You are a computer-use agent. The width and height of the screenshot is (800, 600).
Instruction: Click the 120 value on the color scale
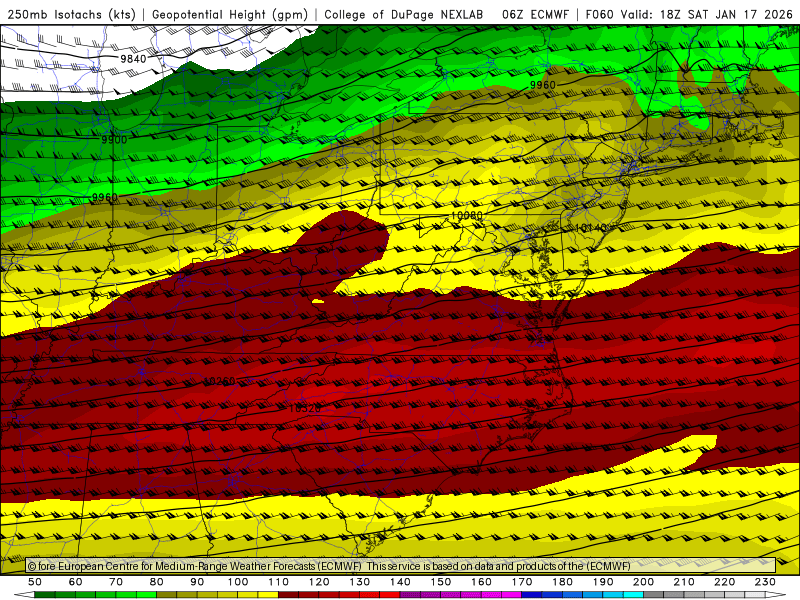pyautogui.click(x=319, y=582)
